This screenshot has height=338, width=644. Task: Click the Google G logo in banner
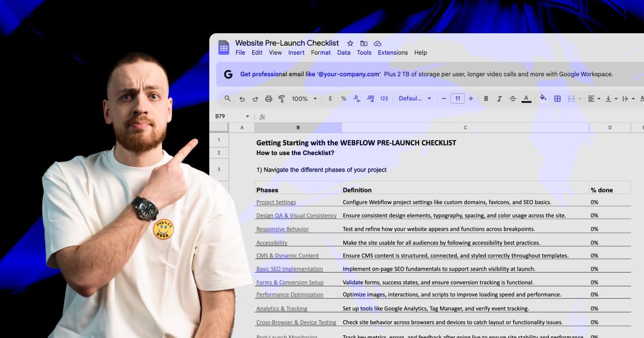[228, 75]
